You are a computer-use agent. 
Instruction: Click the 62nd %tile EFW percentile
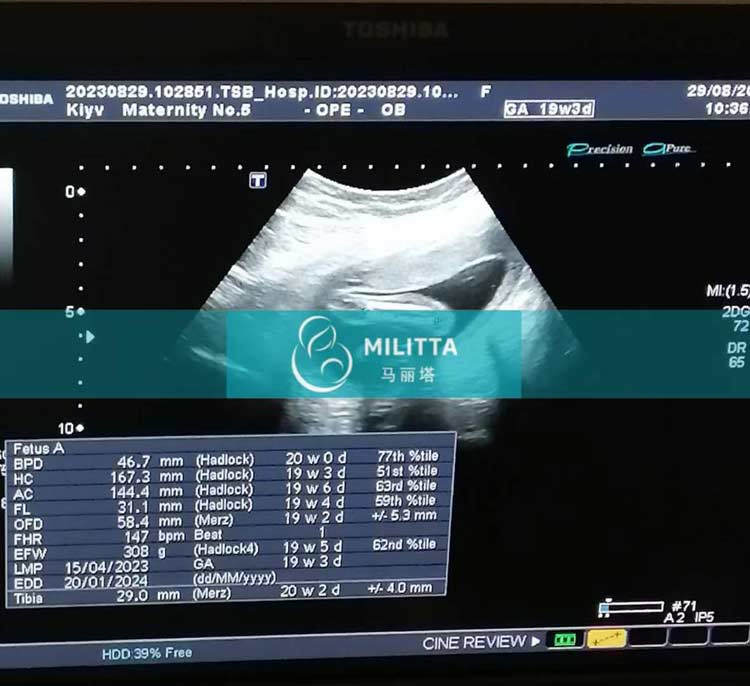point(404,544)
